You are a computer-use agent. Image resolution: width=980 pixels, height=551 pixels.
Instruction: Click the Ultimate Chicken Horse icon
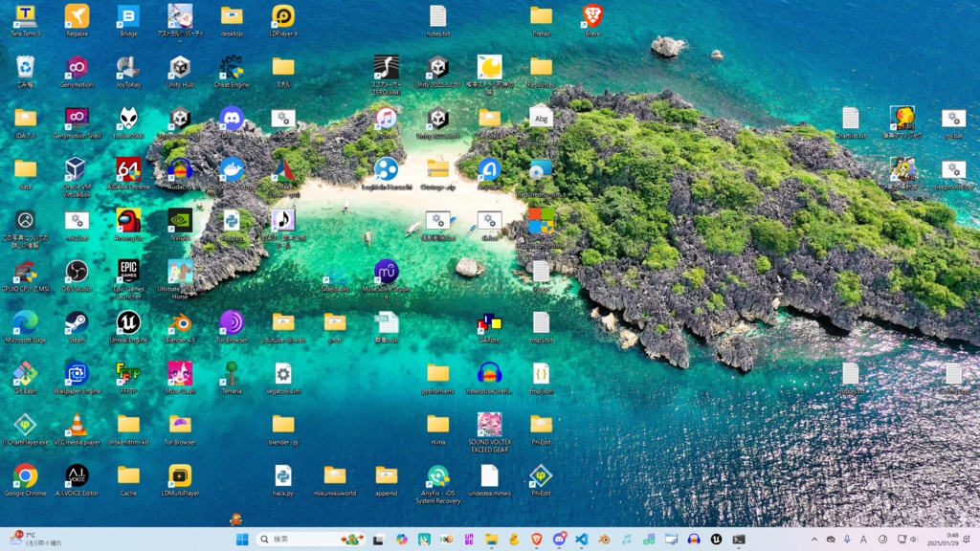click(x=180, y=280)
